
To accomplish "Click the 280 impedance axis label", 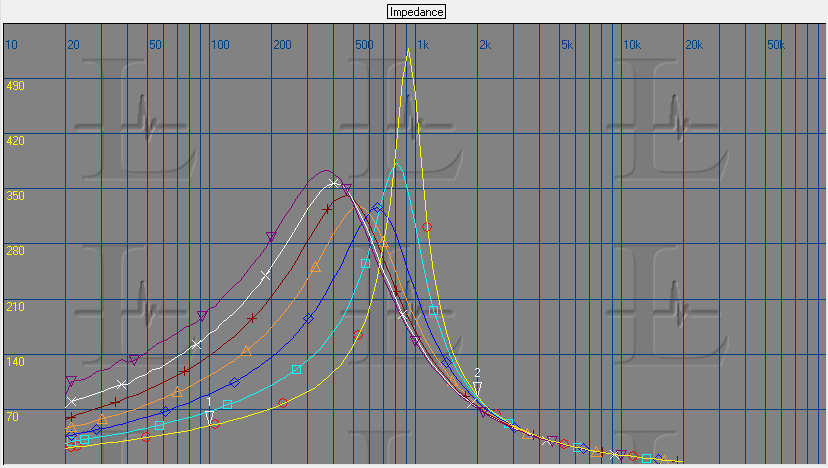I will [x=15, y=250].
